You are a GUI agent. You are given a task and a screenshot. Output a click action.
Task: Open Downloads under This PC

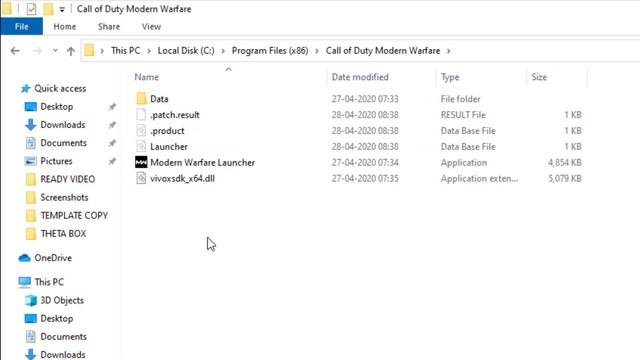(63, 355)
